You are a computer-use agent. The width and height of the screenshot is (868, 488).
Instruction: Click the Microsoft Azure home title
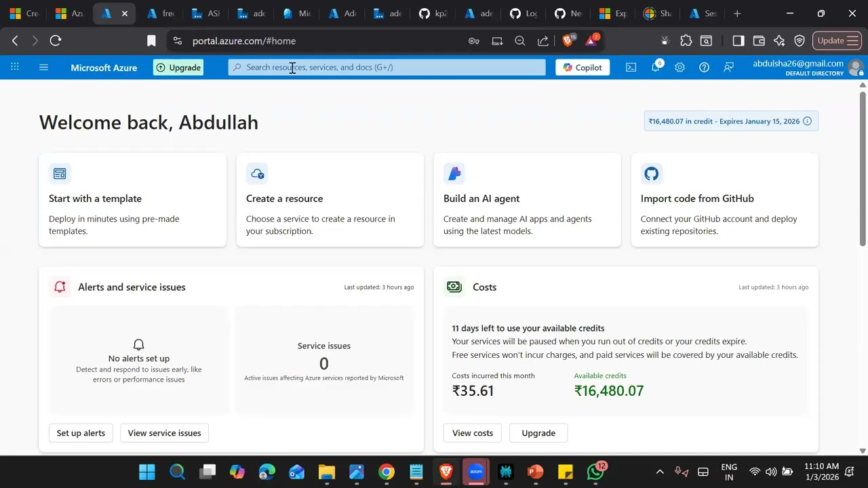tap(104, 68)
